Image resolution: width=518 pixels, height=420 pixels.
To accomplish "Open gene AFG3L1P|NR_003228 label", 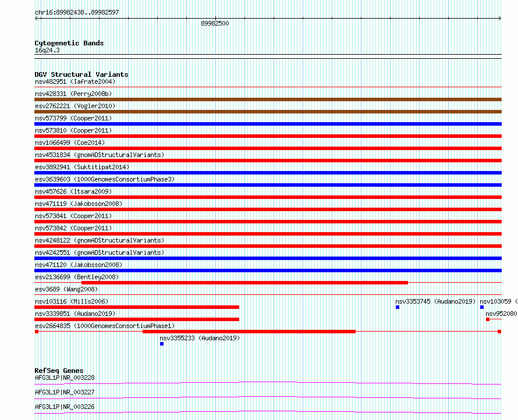I will coord(65,378).
